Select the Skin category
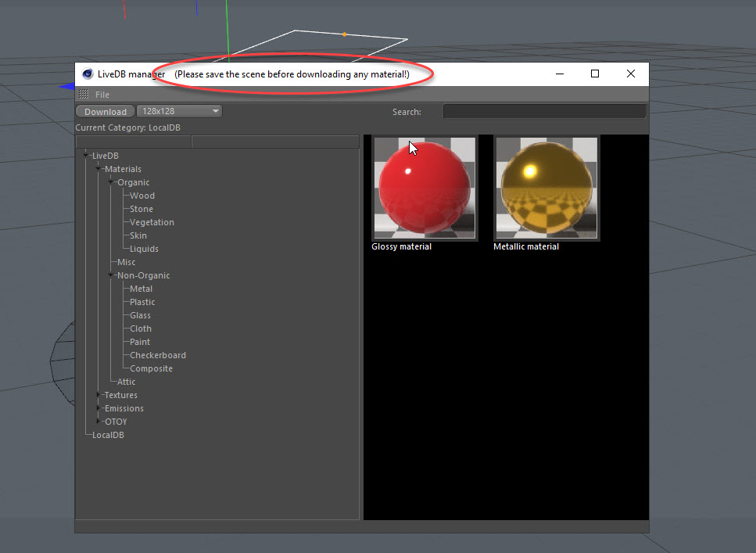The width and height of the screenshot is (756, 553). pos(138,235)
